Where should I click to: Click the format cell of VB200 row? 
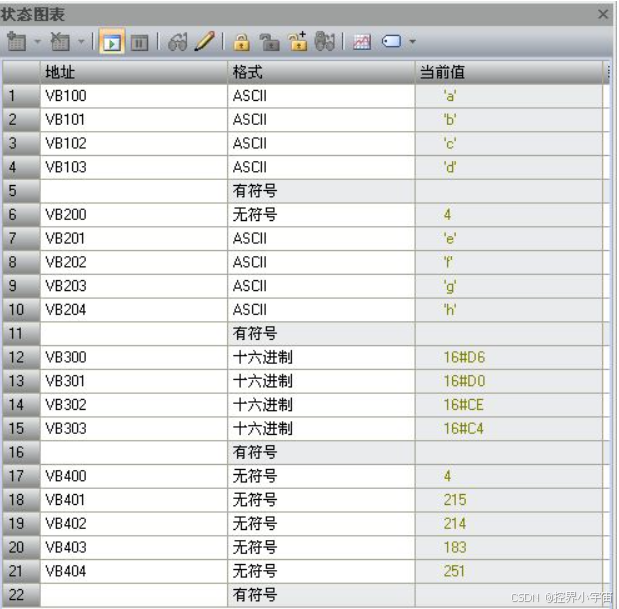click(x=321, y=215)
